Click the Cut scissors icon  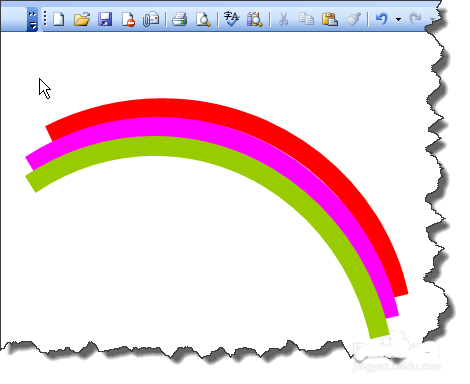(283, 19)
